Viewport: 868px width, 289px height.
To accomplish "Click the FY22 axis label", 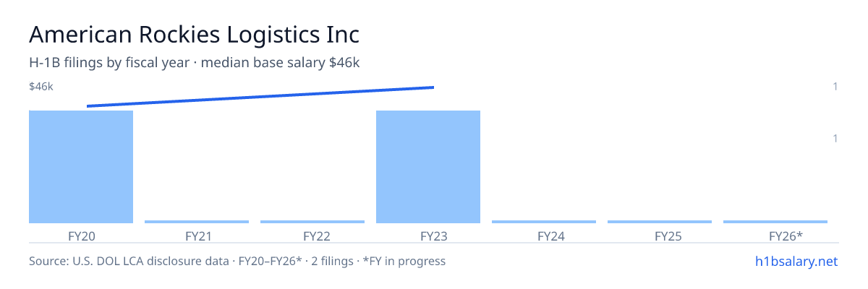I will pyautogui.click(x=312, y=236).
